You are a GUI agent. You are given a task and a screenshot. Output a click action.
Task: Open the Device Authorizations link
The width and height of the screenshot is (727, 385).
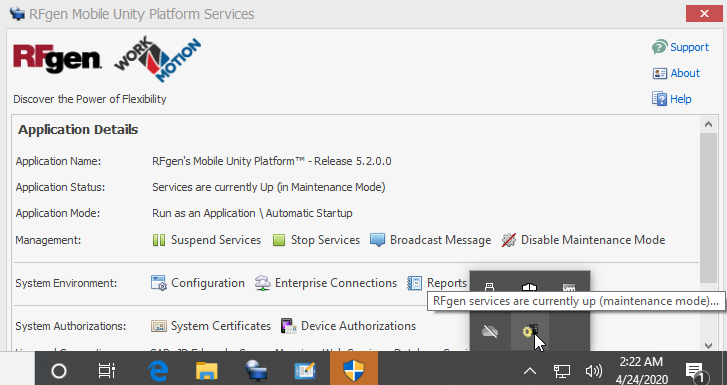[x=358, y=326]
